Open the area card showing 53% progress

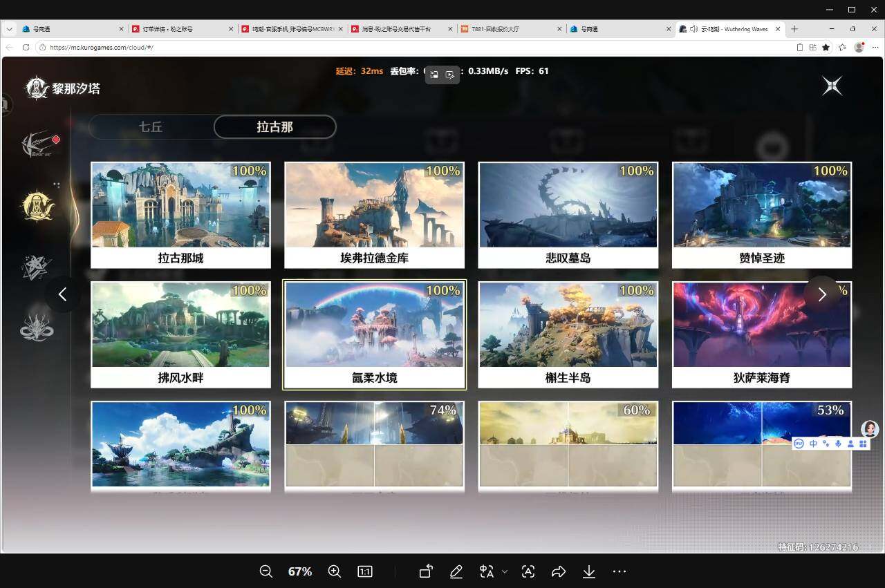pyautogui.click(x=762, y=446)
